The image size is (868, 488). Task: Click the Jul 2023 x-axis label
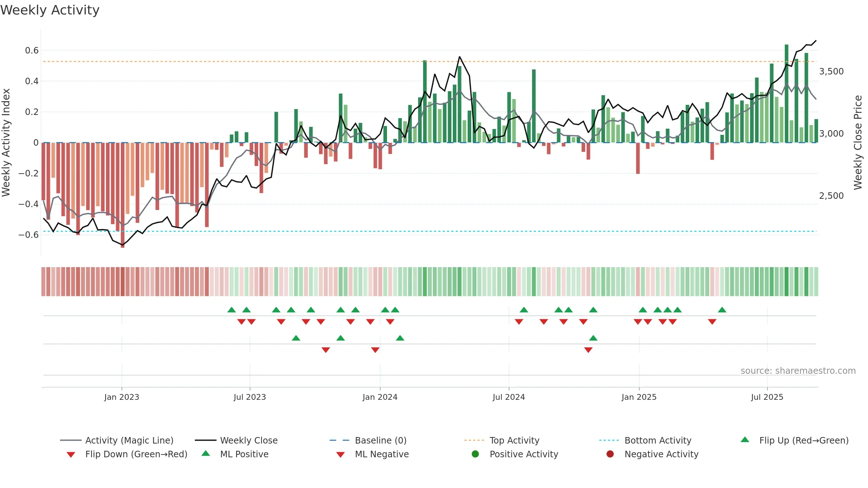click(250, 397)
